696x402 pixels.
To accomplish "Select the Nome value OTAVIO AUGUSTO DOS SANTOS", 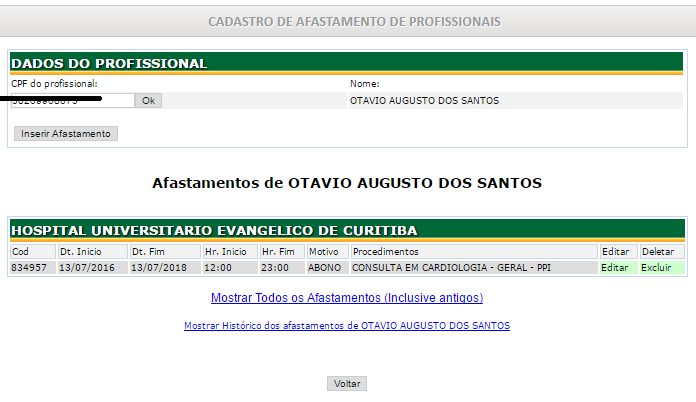I will [424, 101].
